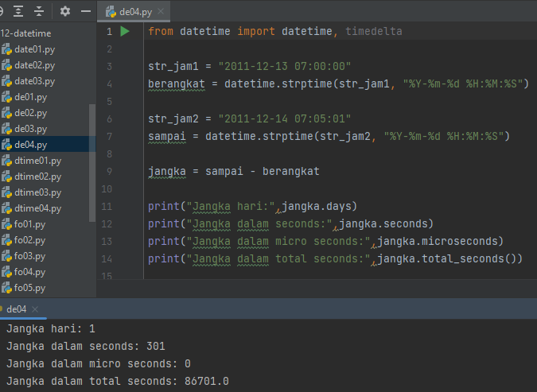Open dtime04.py in project tree
Viewport: 537px width, 392px height.
pyautogui.click(x=37, y=208)
